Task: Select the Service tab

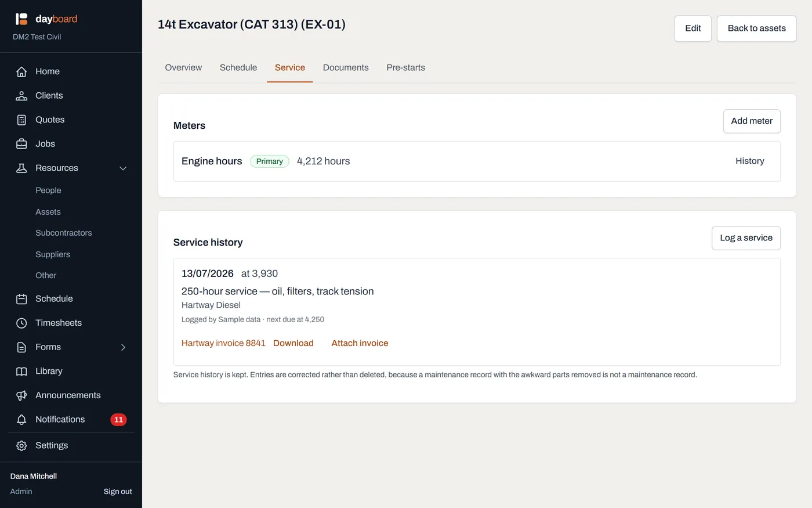Action: point(290,68)
